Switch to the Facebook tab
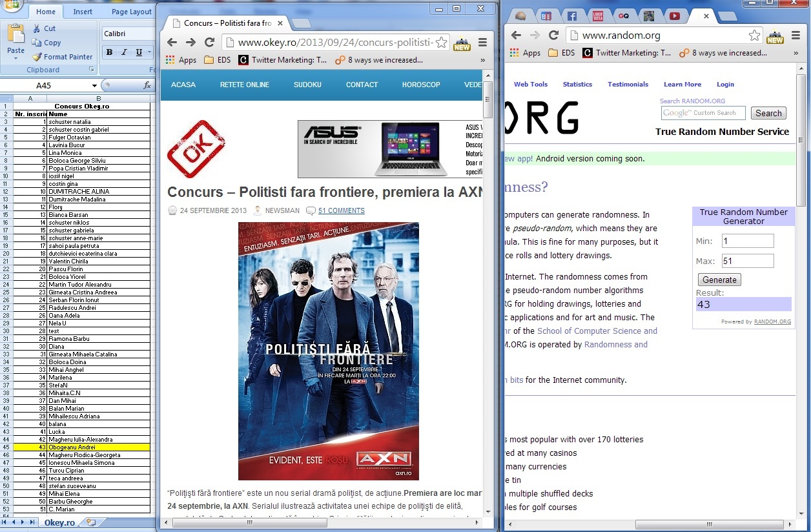The height and width of the screenshot is (532, 811). point(571,16)
